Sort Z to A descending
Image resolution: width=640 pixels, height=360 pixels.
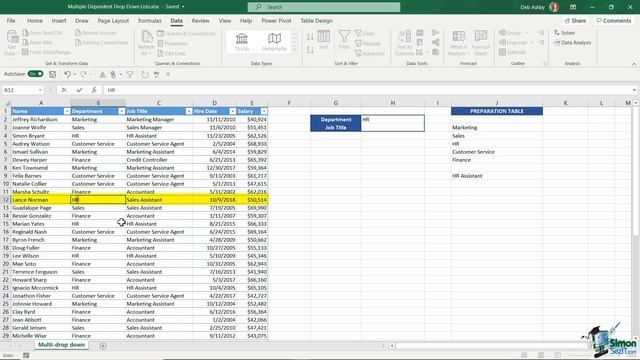(310, 50)
